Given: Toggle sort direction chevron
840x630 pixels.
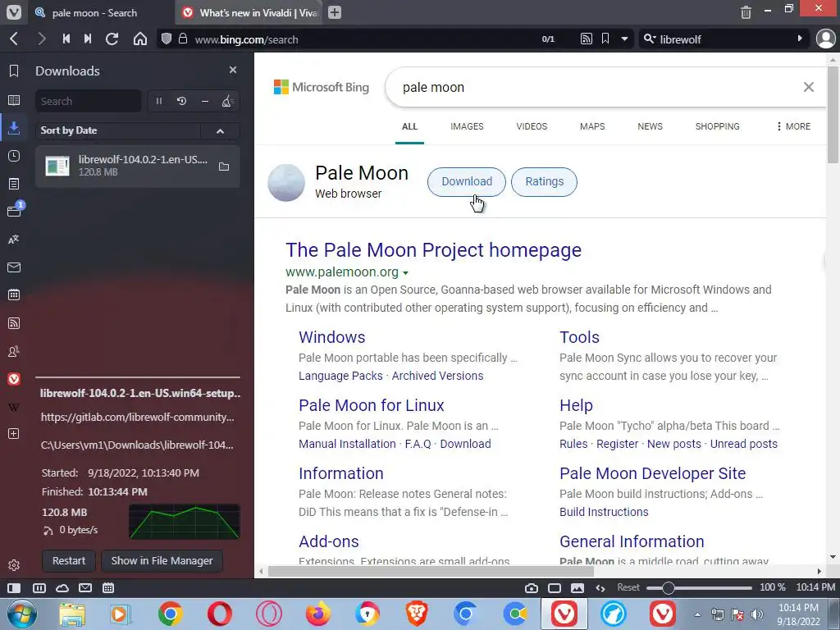Looking at the screenshot, I should (x=220, y=131).
